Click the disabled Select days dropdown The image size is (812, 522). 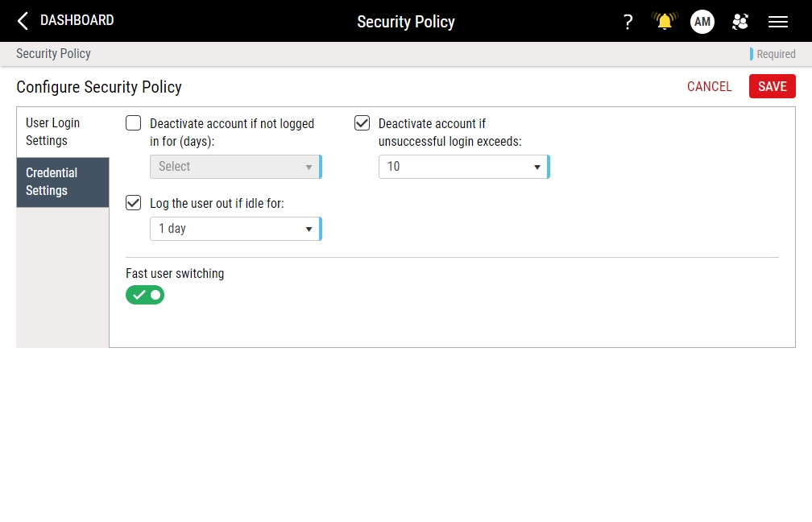234,167
